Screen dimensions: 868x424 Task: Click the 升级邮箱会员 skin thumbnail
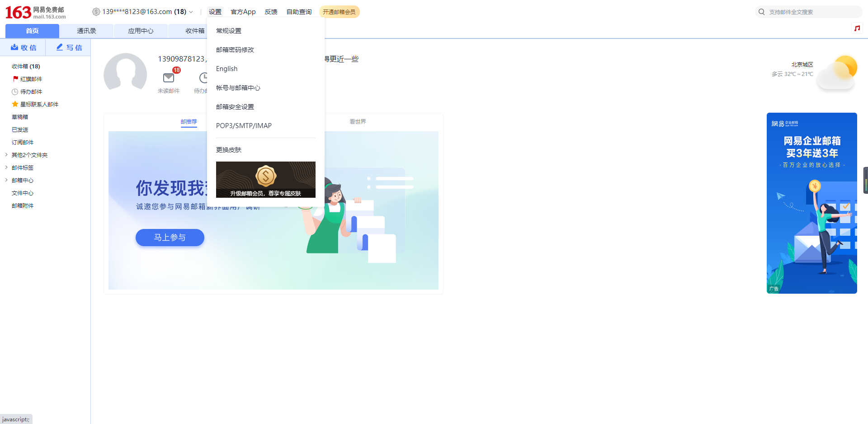tap(266, 180)
